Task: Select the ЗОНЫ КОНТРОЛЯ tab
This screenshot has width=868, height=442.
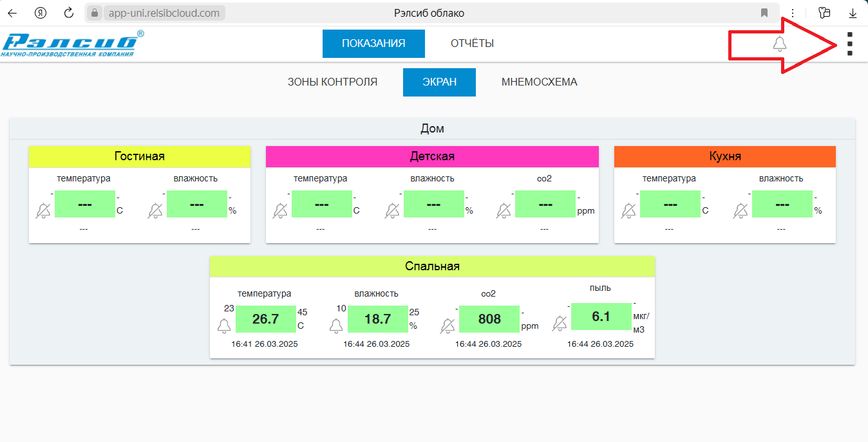Action: (332, 82)
